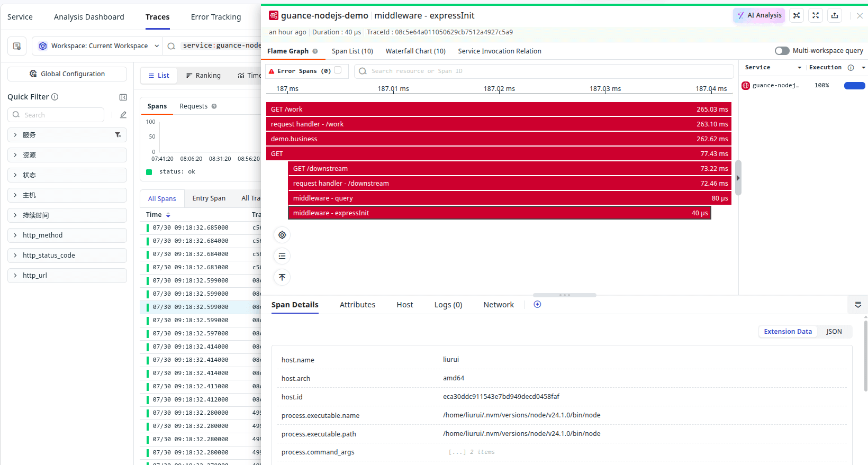Collapse the Quick Filter sidebar panel

[123, 97]
